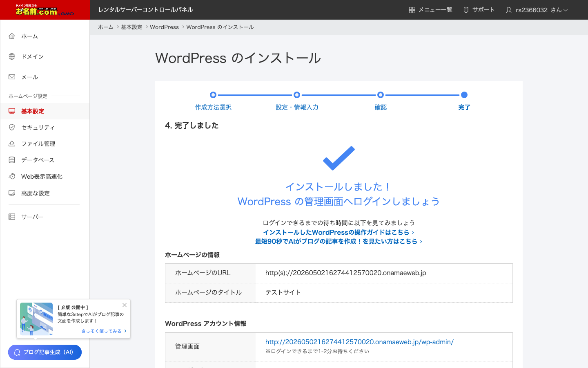Click レンタルサーバーコントロールパネル header title
Screen dimensions: 588x368
[145, 10]
